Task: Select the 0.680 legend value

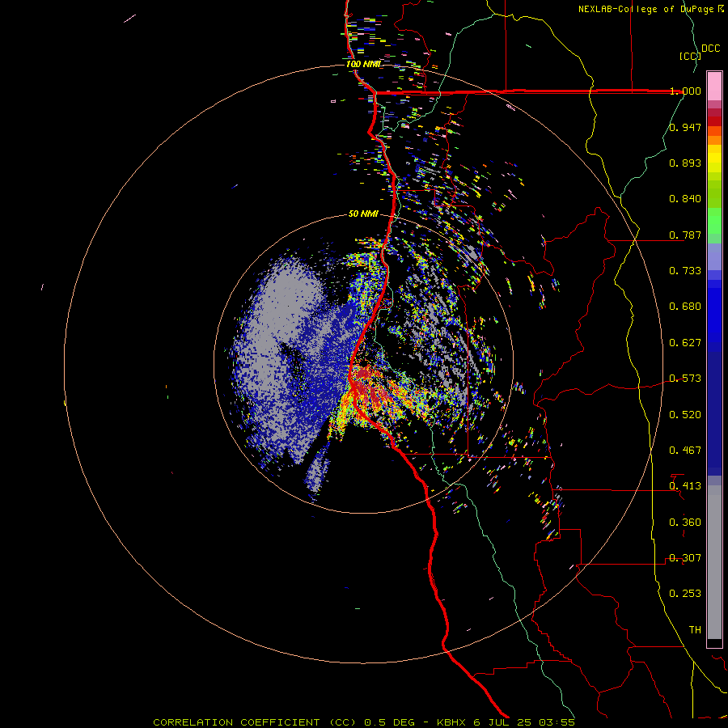Action: point(685,307)
